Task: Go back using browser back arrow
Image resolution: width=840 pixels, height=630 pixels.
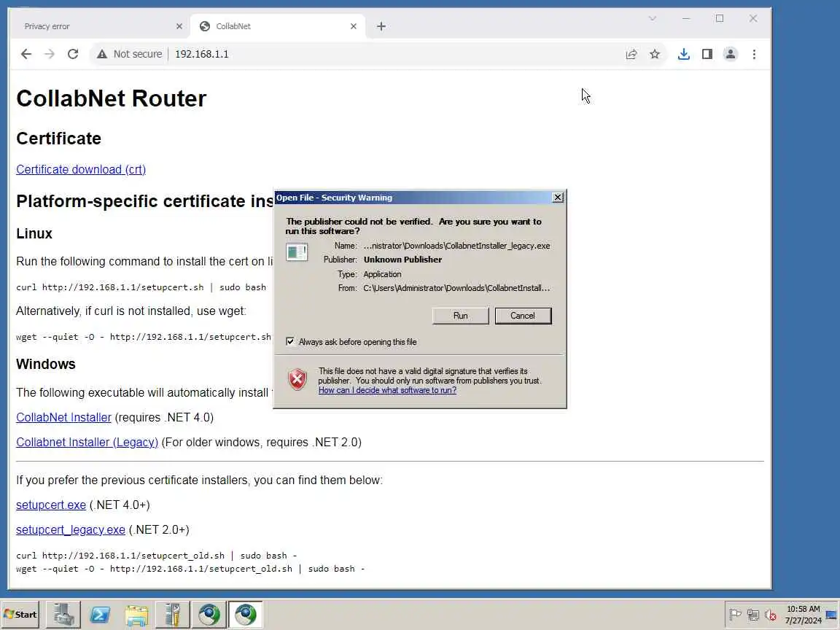Action: (26, 54)
